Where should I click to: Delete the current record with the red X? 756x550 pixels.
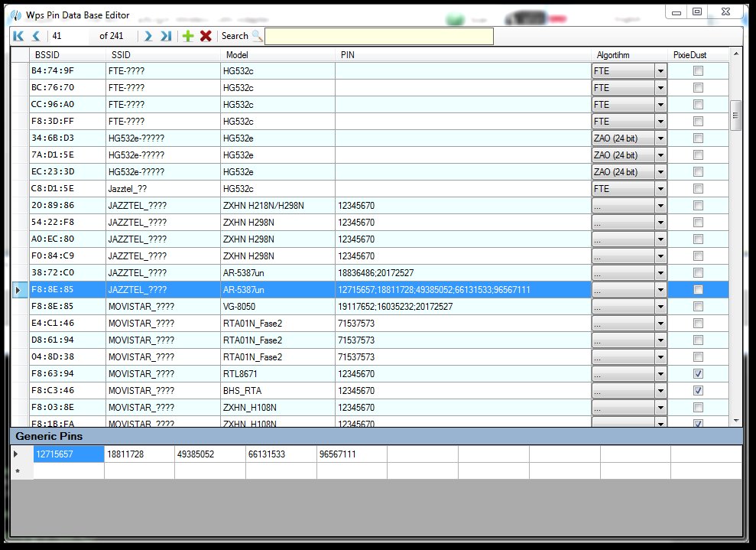[206, 36]
